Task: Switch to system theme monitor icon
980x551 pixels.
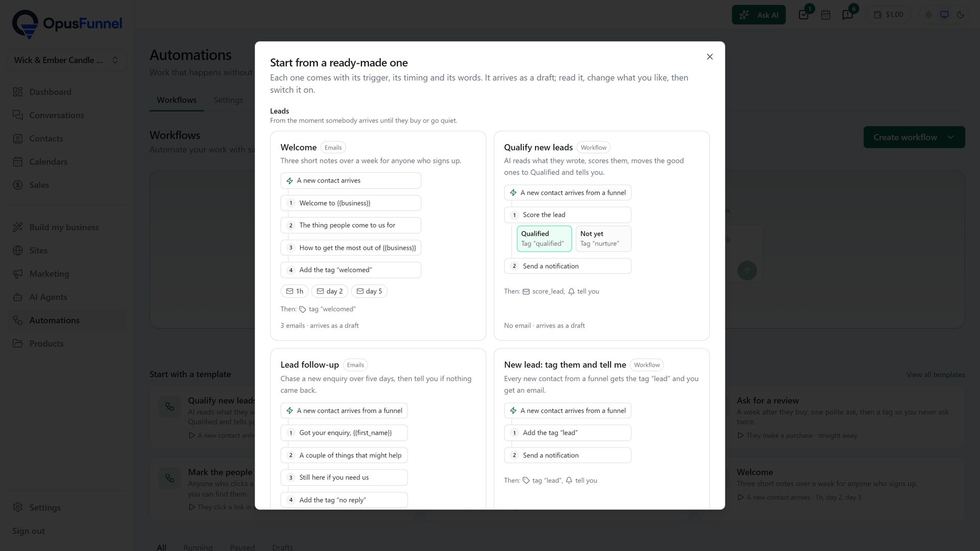Action: (944, 15)
